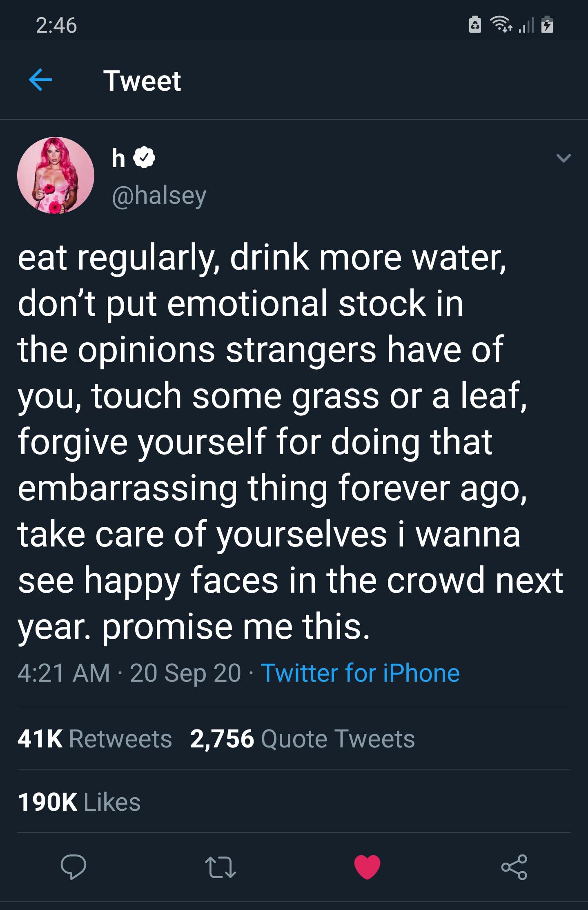The width and height of the screenshot is (588, 910).
Task: Unlike the tweet via red heart
Action: (x=367, y=867)
